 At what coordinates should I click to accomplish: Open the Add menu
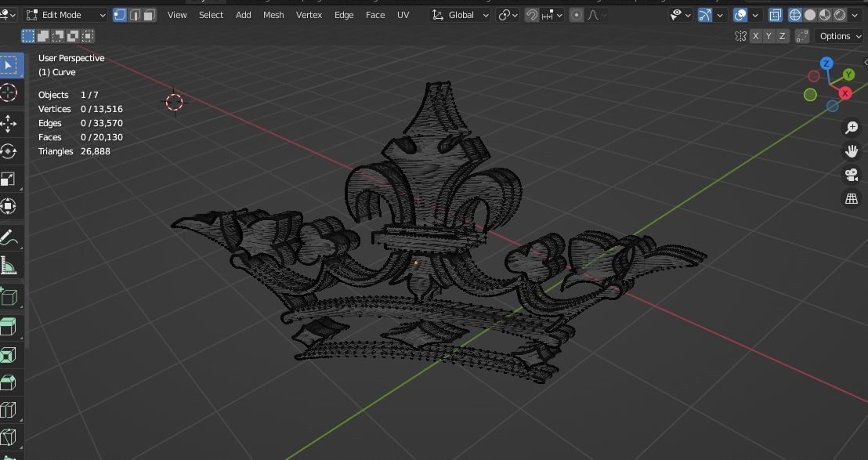point(243,15)
